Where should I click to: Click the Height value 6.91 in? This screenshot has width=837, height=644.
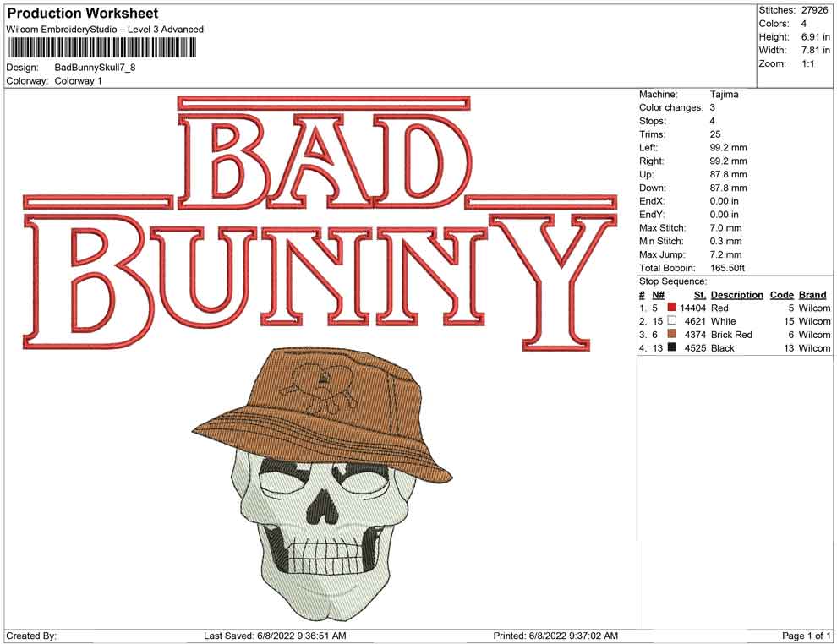[x=816, y=37]
